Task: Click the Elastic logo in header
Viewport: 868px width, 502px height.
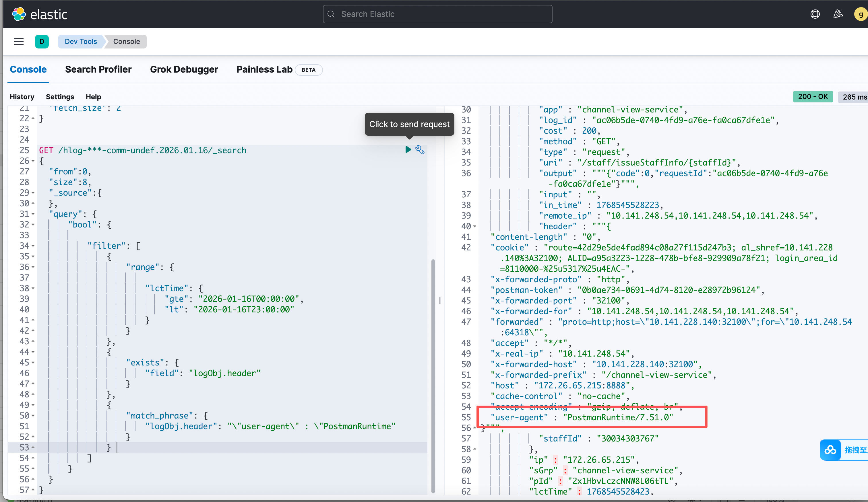Action: (39, 14)
